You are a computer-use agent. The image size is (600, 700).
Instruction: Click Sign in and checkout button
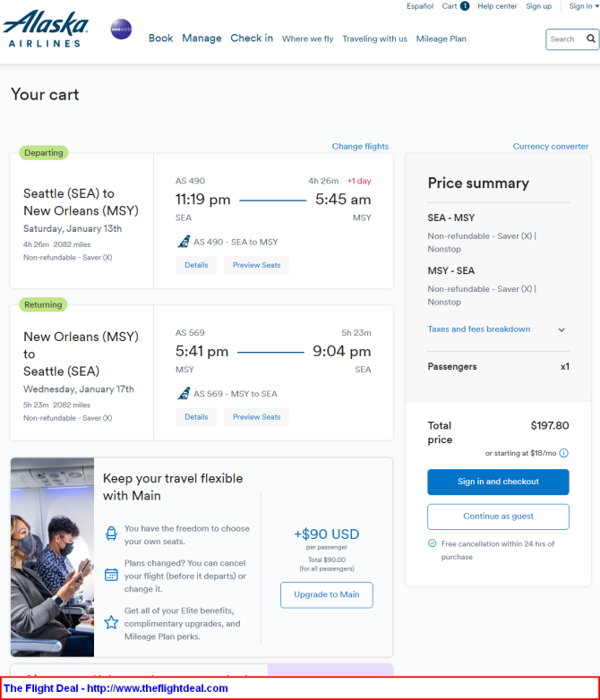click(498, 482)
